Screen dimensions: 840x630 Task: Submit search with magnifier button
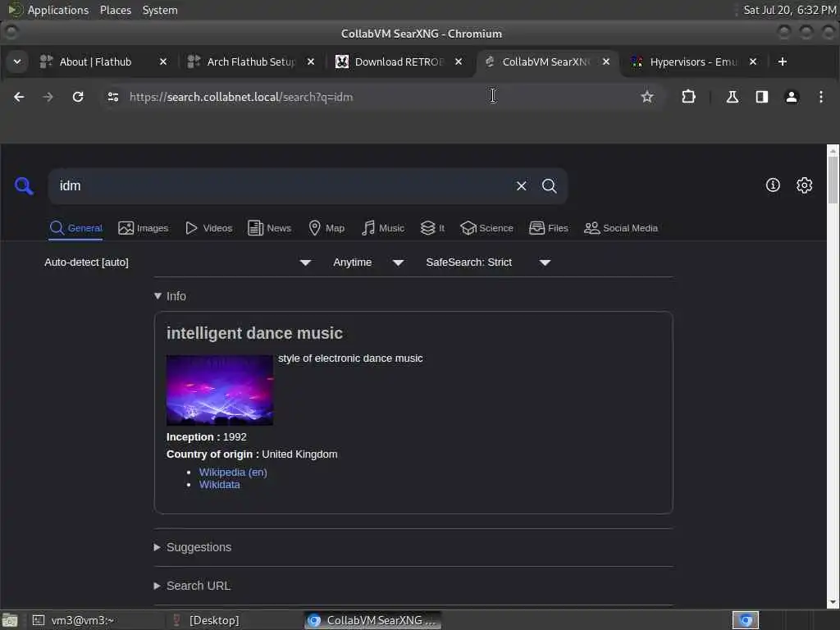pyautogui.click(x=549, y=186)
